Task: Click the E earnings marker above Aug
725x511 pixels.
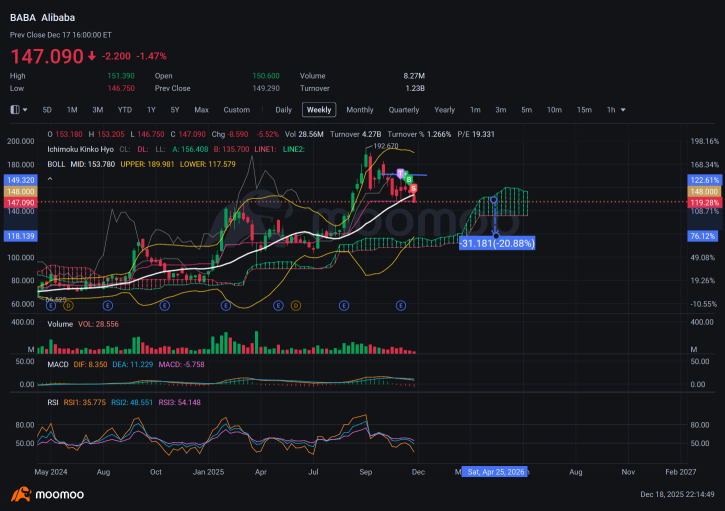Action: [x=108, y=306]
